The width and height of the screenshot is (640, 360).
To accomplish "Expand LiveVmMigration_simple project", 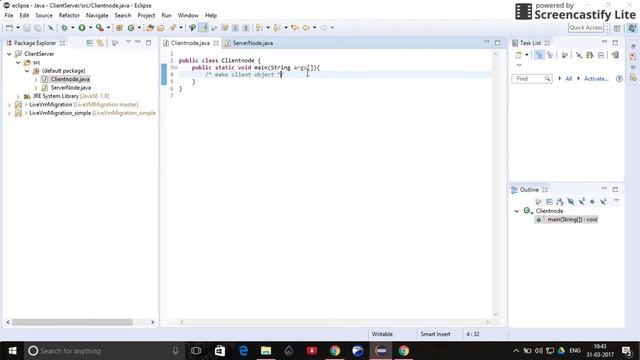I will click(9, 113).
